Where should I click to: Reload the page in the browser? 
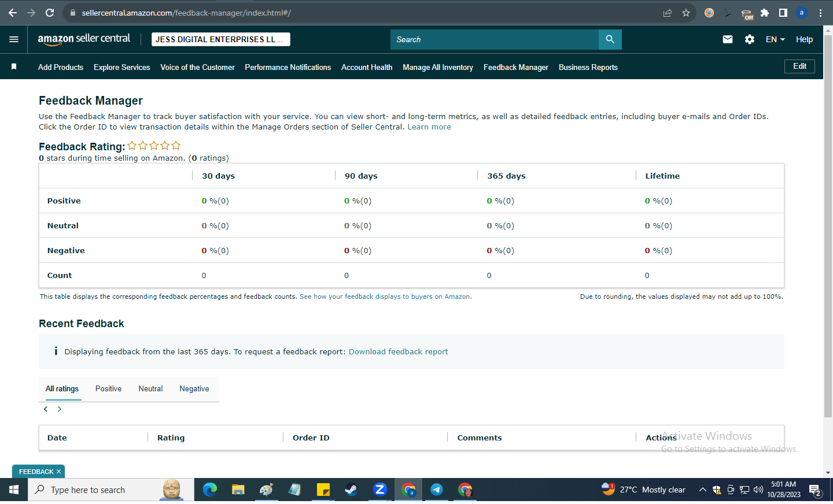[50, 13]
